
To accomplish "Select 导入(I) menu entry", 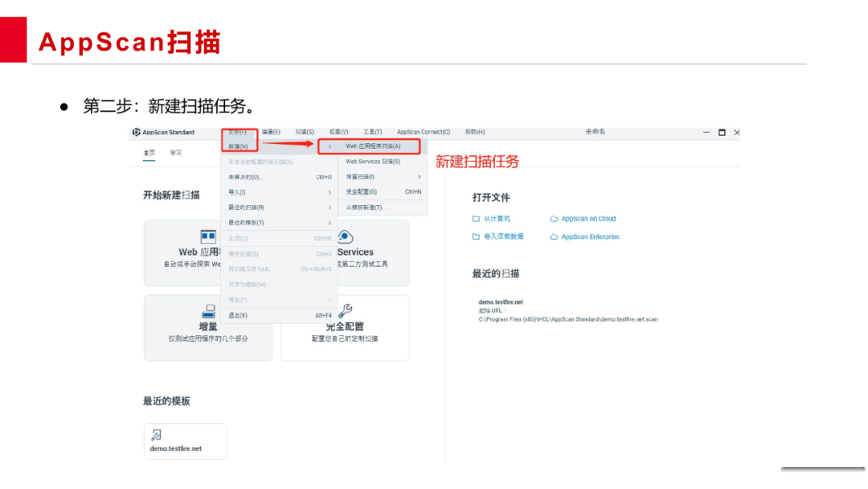I will pos(279,192).
